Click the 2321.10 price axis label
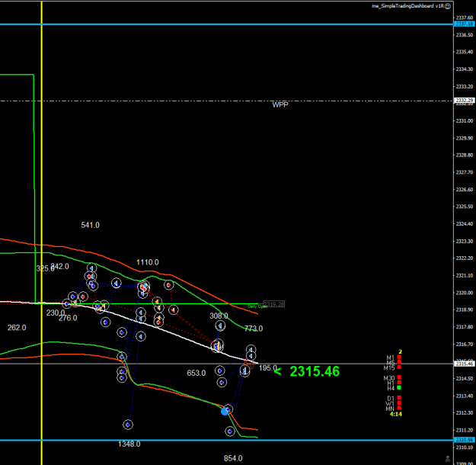This screenshot has height=465, width=476. click(465, 275)
